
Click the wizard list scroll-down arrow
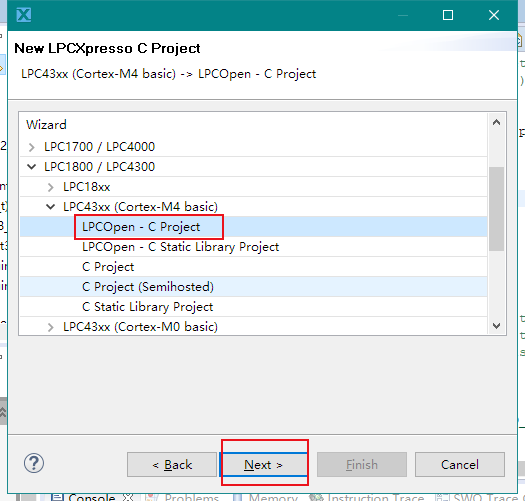[x=497, y=326]
